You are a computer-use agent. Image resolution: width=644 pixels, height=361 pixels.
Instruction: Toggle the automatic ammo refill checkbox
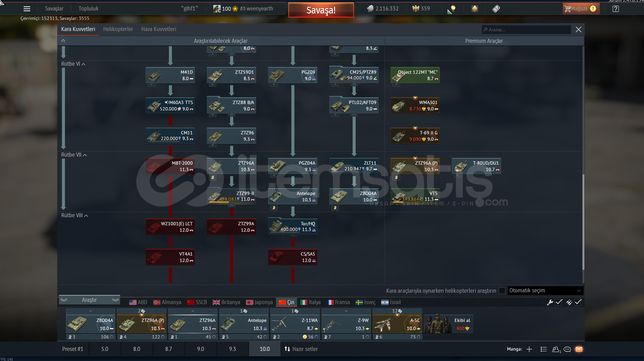tap(578, 302)
